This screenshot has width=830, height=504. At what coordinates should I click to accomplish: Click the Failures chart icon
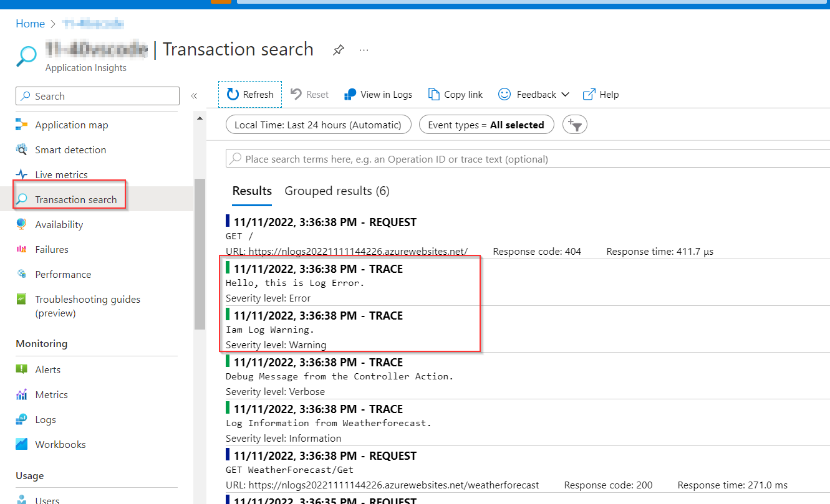[x=22, y=249]
